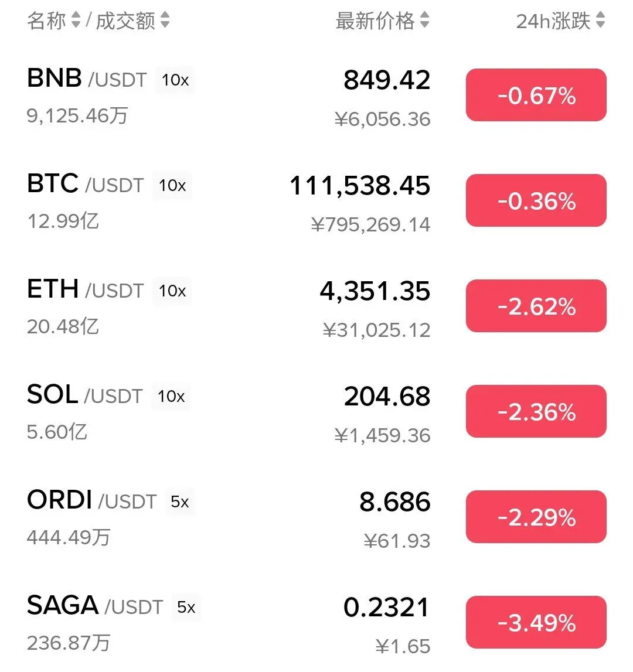The image size is (633, 672).
Task: Tap the red ORDI -2.29% badge
Action: click(x=536, y=517)
